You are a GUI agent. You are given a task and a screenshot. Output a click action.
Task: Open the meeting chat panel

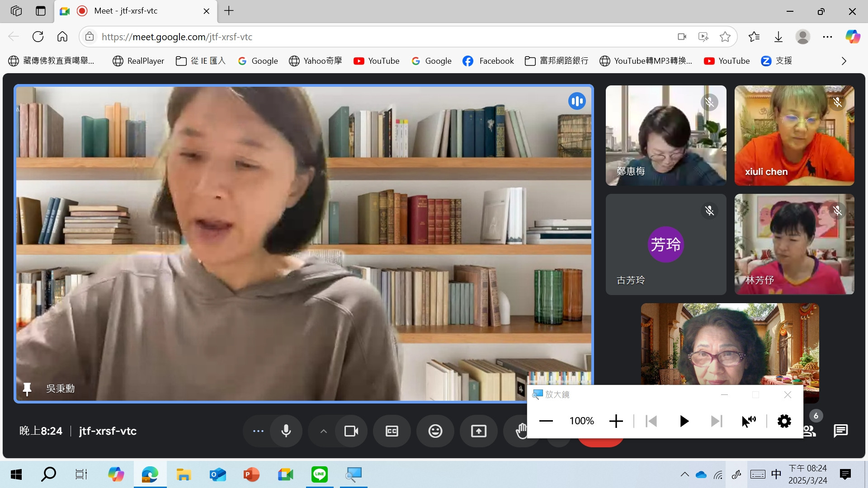[x=840, y=431]
